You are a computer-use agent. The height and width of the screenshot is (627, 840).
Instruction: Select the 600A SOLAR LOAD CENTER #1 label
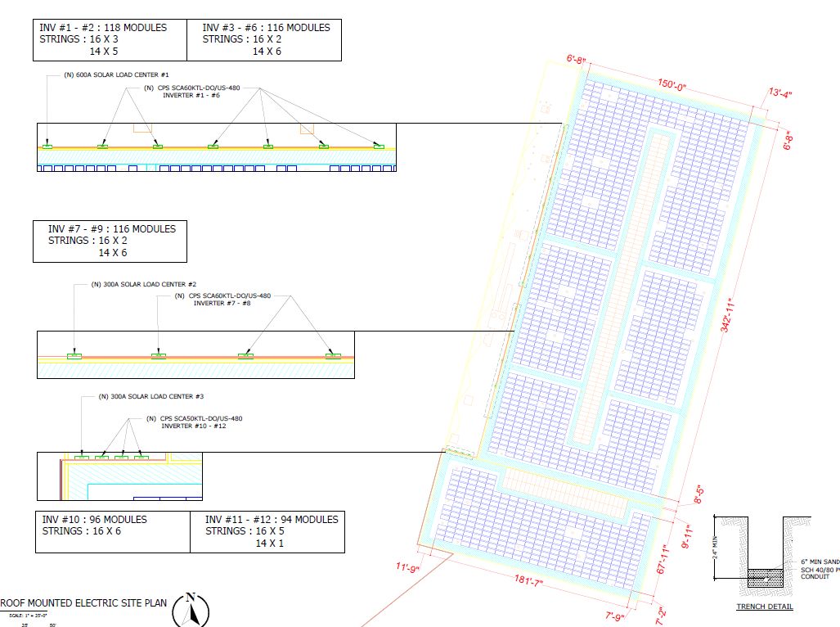pos(116,75)
